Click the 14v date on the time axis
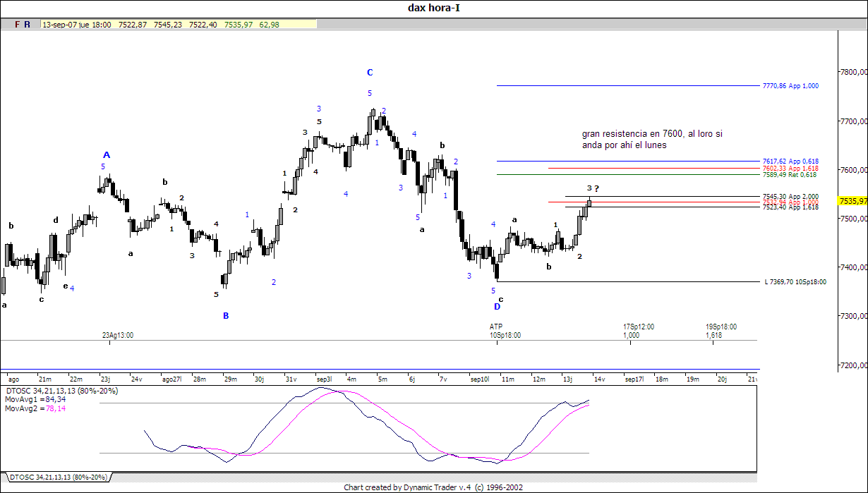The width and height of the screenshot is (868, 493). click(598, 379)
